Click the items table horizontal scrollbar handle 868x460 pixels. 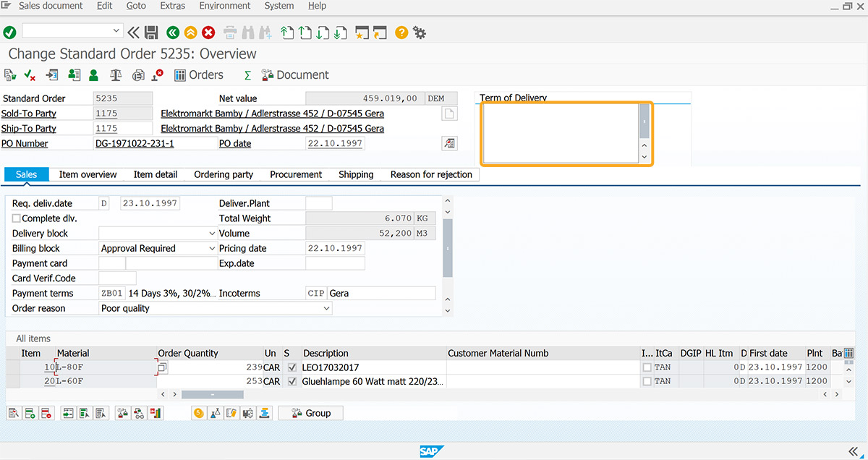tap(212, 394)
